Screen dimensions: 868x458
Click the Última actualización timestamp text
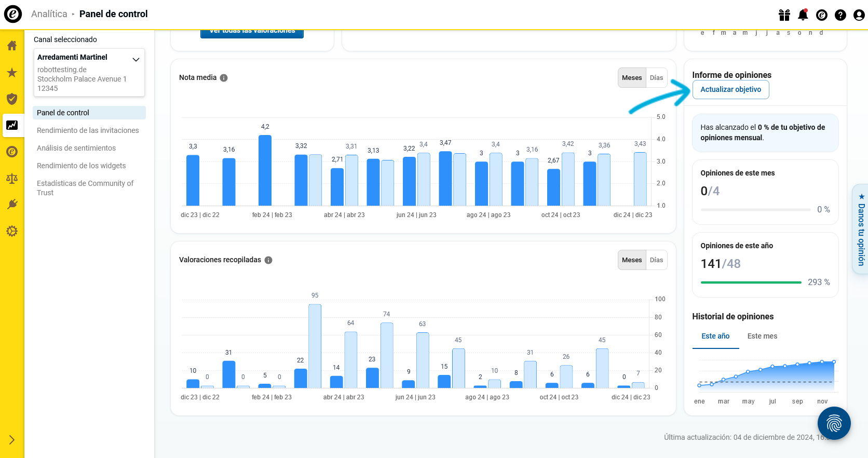tap(748, 437)
